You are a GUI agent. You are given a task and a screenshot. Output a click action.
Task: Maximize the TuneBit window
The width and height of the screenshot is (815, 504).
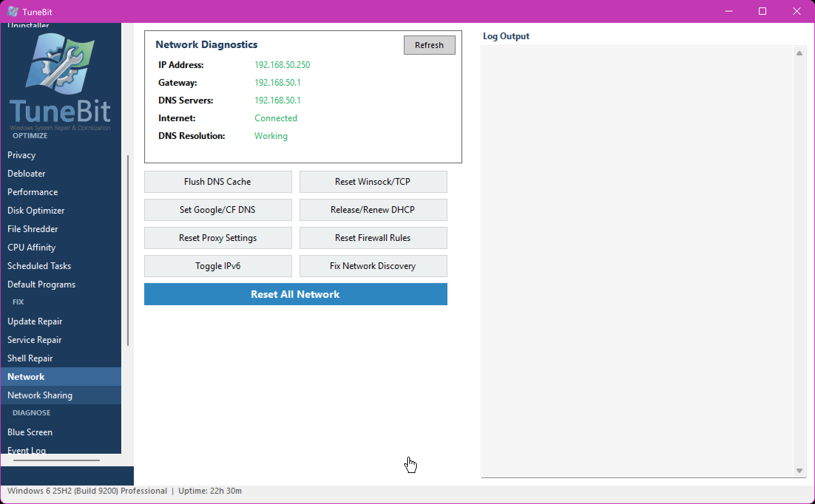pyautogui.click(x=762, y=11)
